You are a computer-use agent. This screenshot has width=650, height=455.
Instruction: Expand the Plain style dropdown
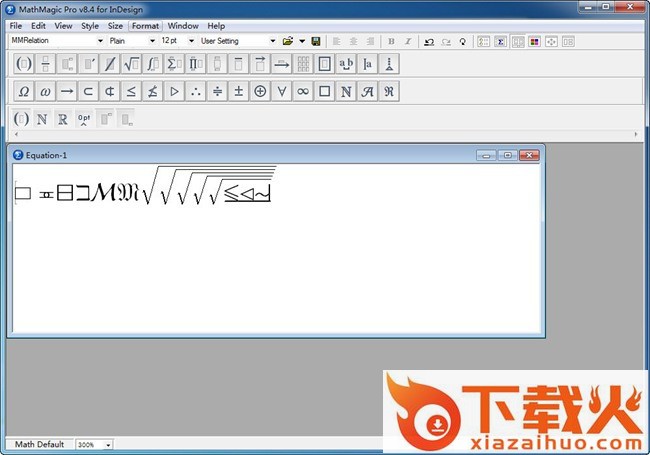point(152,41)
